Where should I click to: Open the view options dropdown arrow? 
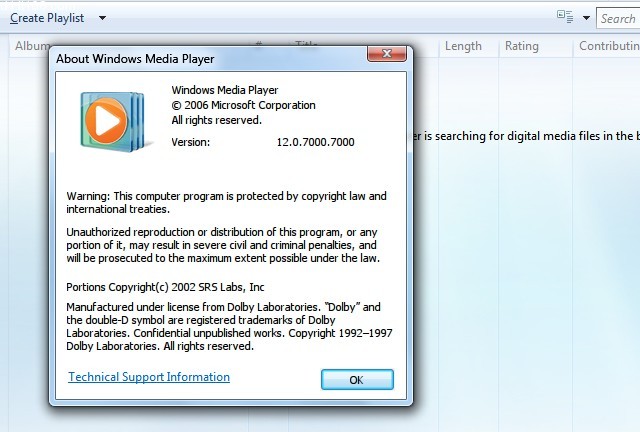[586, 18]
